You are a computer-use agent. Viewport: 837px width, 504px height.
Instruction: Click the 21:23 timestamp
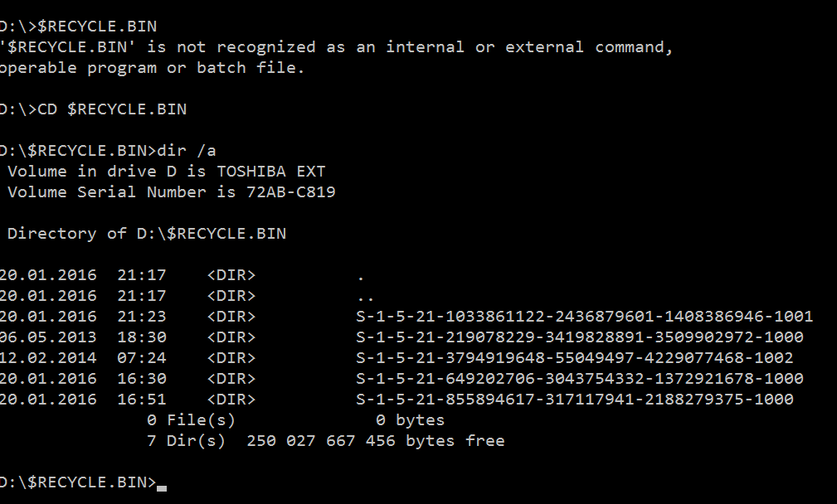click(x=142, y=317)
